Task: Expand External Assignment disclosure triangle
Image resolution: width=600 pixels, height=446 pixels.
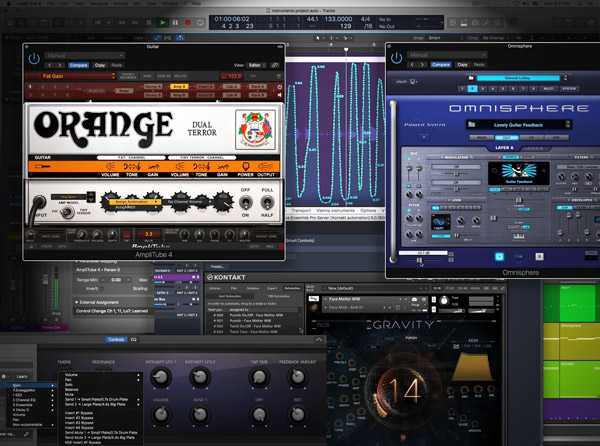Action: tap(77, 302)
